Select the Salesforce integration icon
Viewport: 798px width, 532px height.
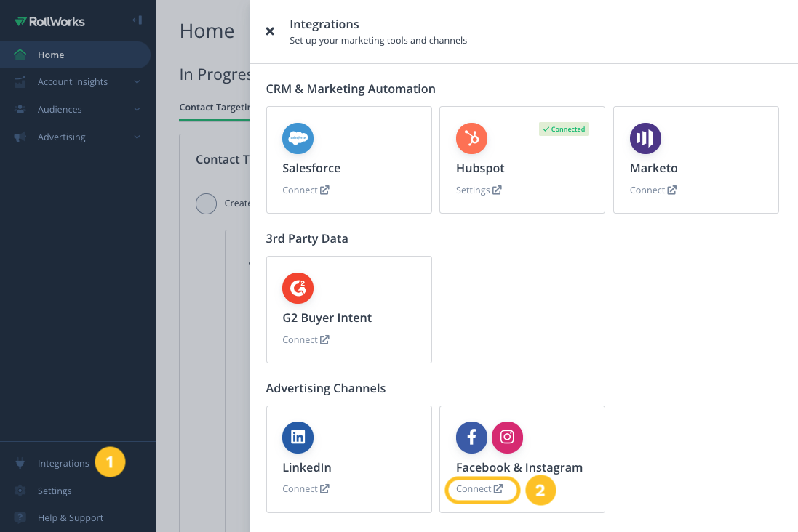click(298, 138)
